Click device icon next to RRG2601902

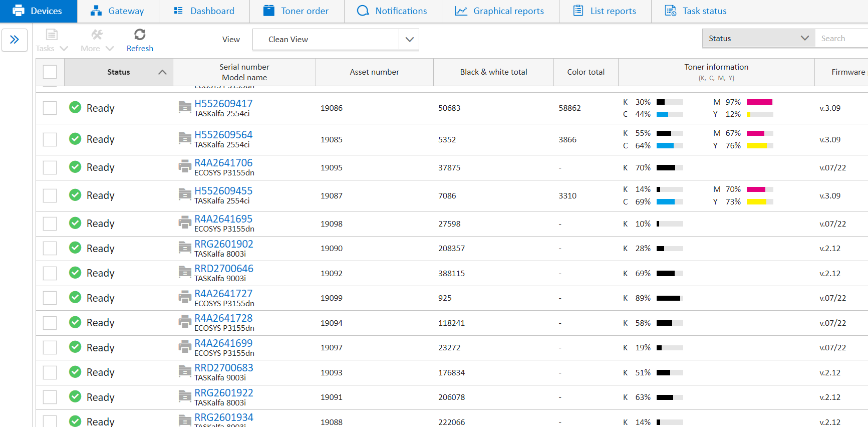(185, 247)
